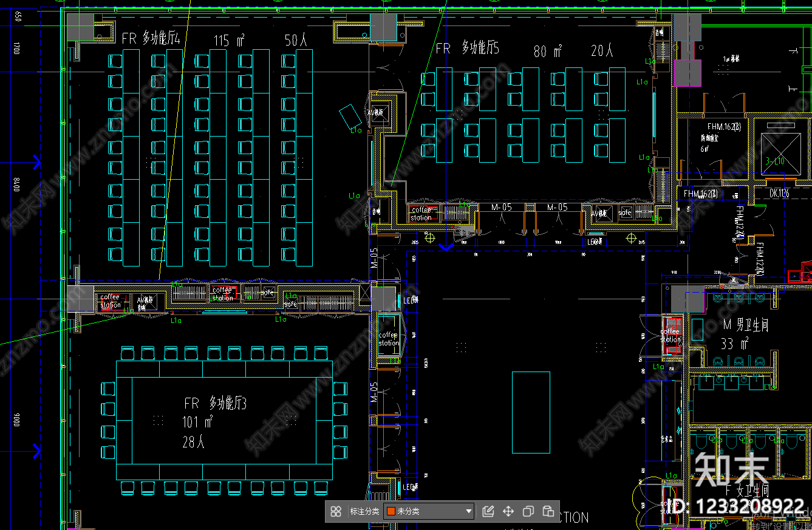Open the annotation categories grid icon
Viewport: 812px width, 530px height.
tap(336, 511)
